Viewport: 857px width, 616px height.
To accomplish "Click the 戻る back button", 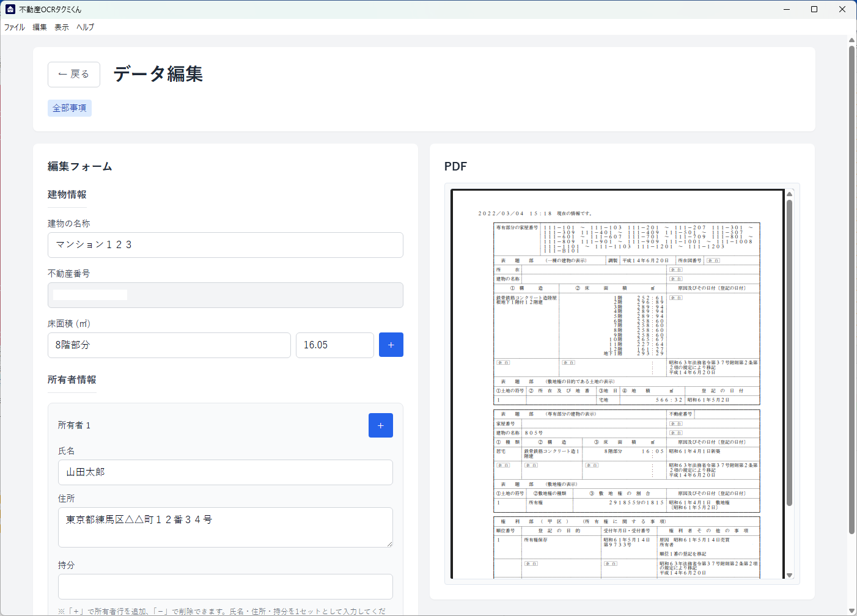I will [x=73, y=75].
